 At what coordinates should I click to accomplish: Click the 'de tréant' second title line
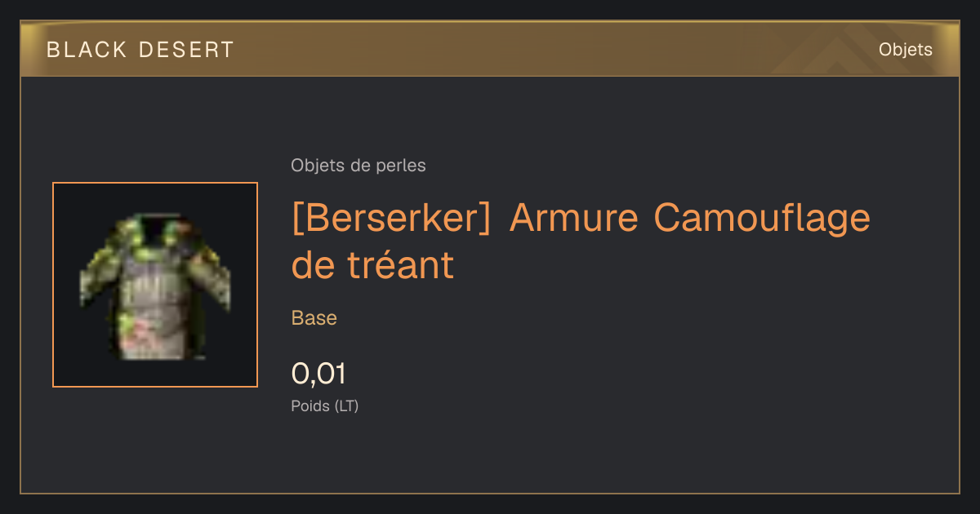click(x=372, y=265)
